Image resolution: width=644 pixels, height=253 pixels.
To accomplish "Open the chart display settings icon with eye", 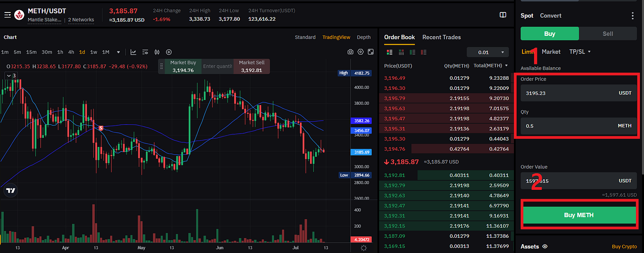I will pyautogui.click(x=145, y=52).
